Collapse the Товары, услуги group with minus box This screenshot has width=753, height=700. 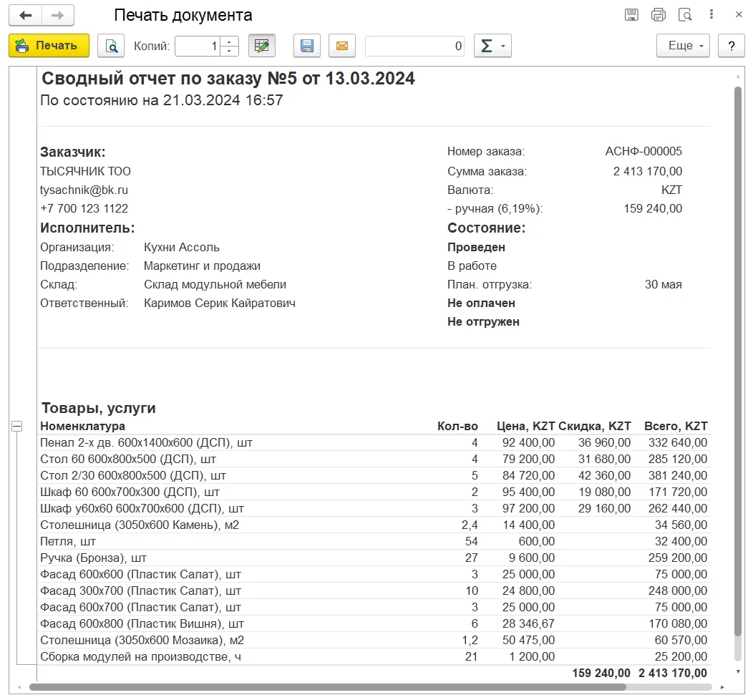(x=16, y=426)
